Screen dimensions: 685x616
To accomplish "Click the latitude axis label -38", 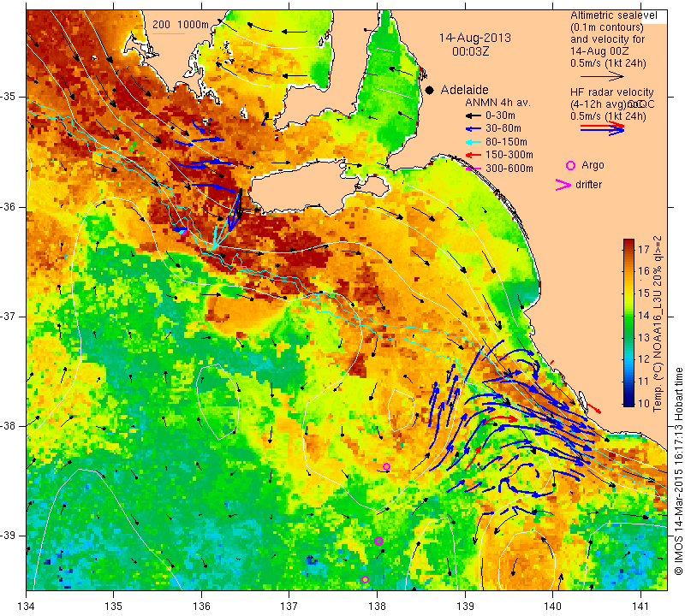I will click(8, 426).
